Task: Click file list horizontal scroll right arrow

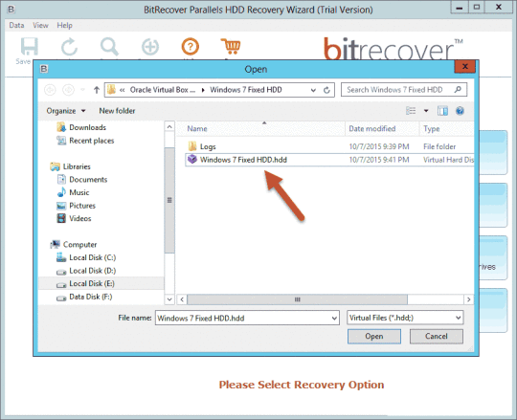Action: coord(468,299)
